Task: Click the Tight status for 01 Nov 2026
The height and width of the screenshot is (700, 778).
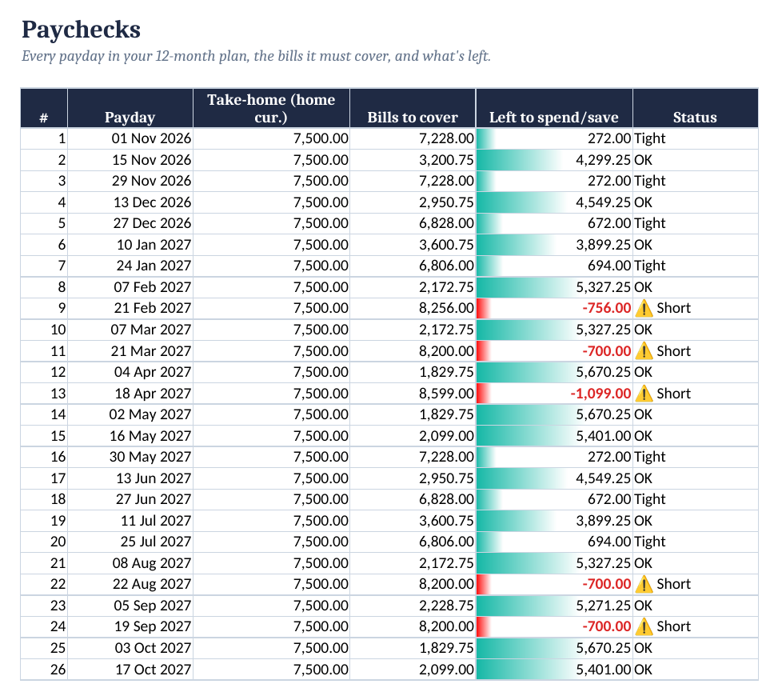Action: coord(649,138)
